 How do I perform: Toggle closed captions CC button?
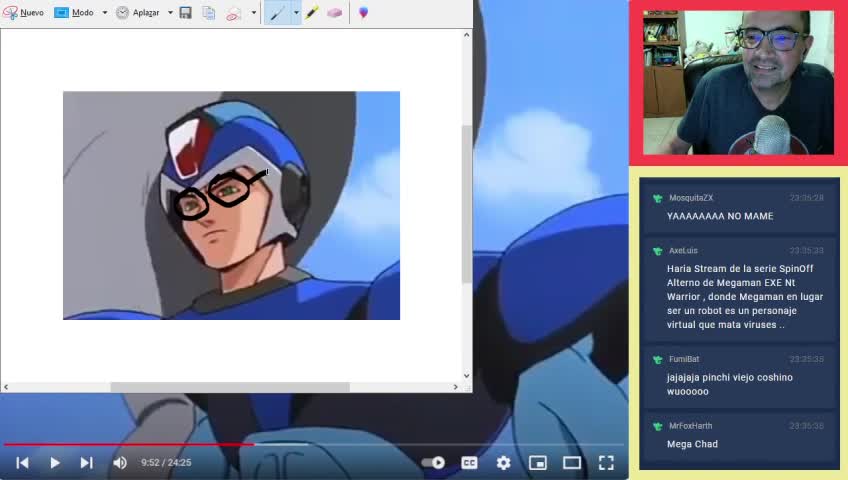469,463
